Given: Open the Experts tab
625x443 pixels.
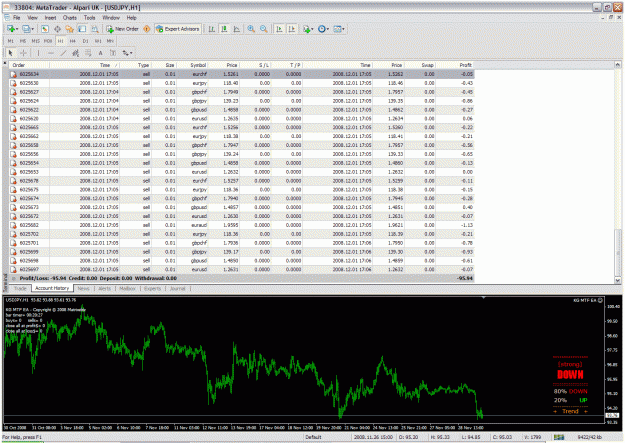Looking at the screenshot, I should 152,288.
